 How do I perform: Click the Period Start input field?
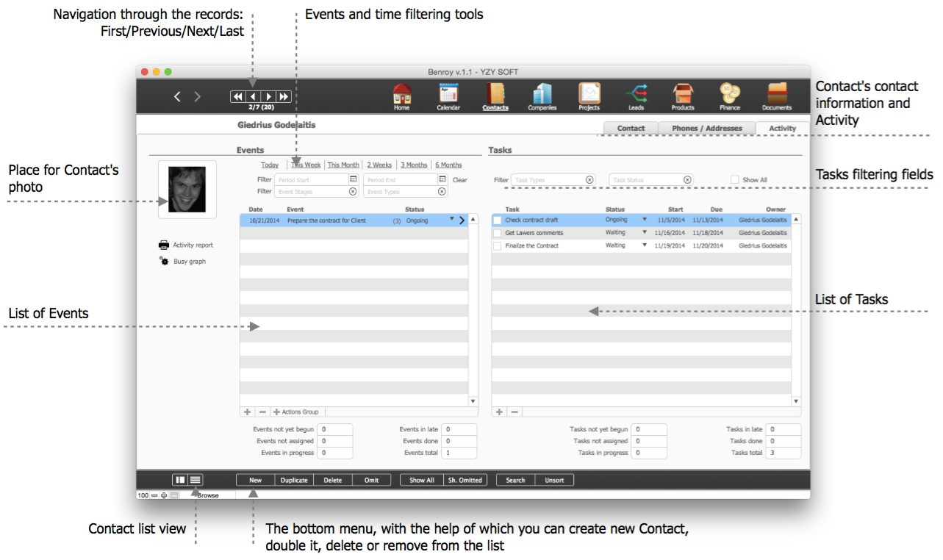click(x=312, y=179)
